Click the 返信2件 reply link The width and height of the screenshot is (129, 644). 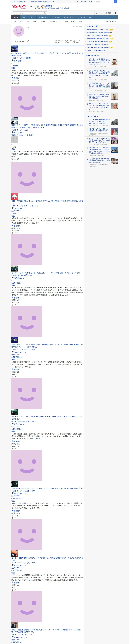click(x=17, y=78)
